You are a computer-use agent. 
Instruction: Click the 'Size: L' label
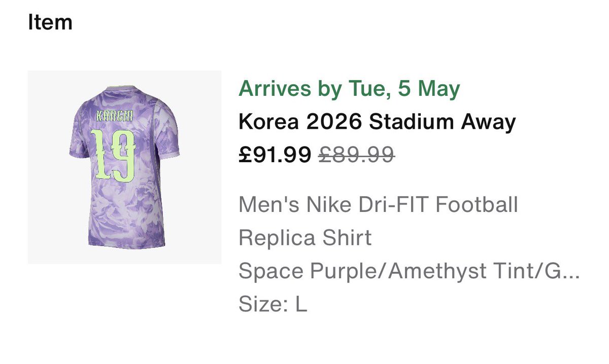pos(273,305)
